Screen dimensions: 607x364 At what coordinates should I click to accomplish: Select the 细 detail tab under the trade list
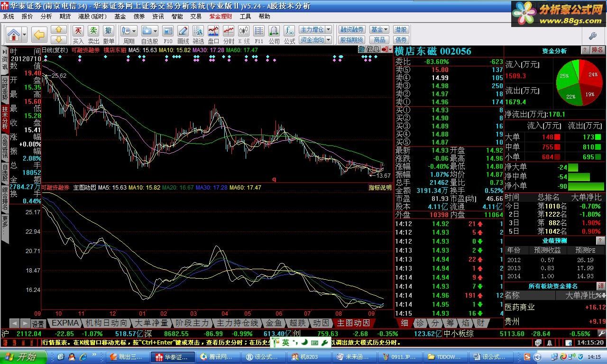click(x=404, y=323)
